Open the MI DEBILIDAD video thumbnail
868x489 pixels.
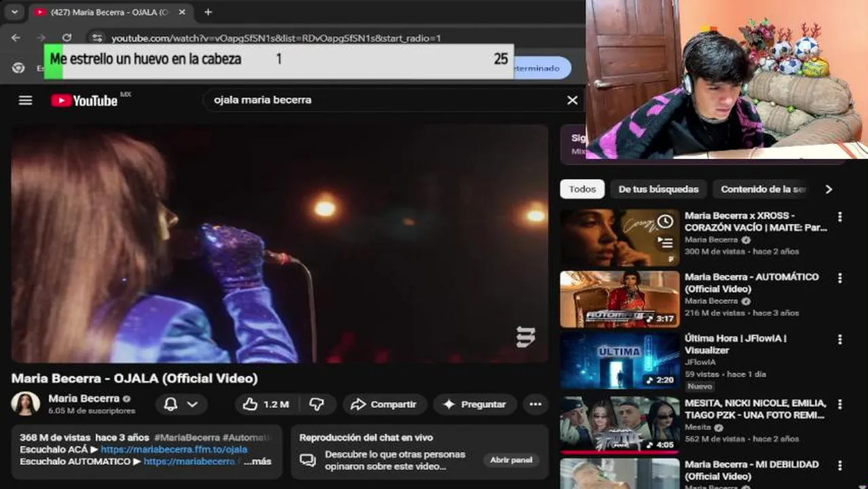pyautogui.click(x=619, y=473)
